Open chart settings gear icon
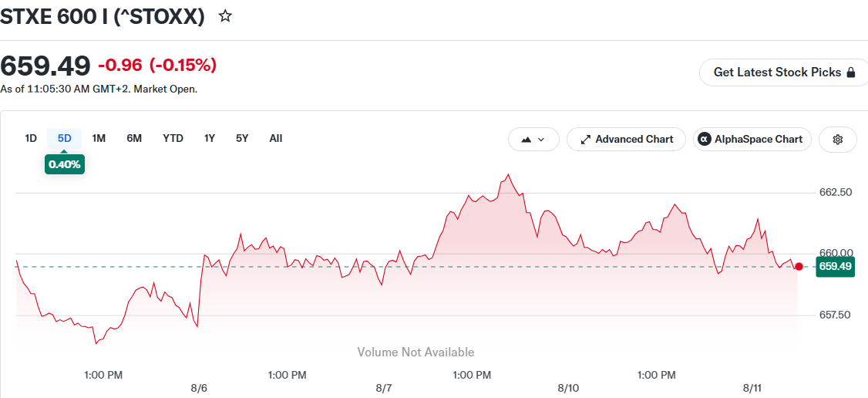Screen dimensions: 868x398 pyautogui.click(x=838, y=140)
